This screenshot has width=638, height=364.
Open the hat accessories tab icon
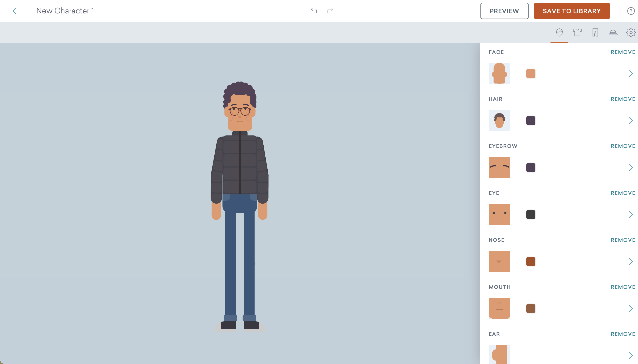tap(613, 32)
